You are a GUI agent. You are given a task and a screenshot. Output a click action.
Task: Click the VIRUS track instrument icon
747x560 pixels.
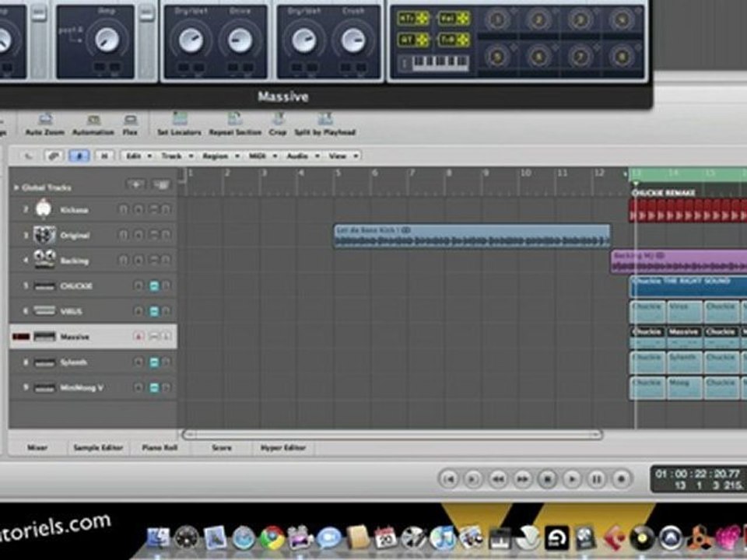[x=44, y=311]
